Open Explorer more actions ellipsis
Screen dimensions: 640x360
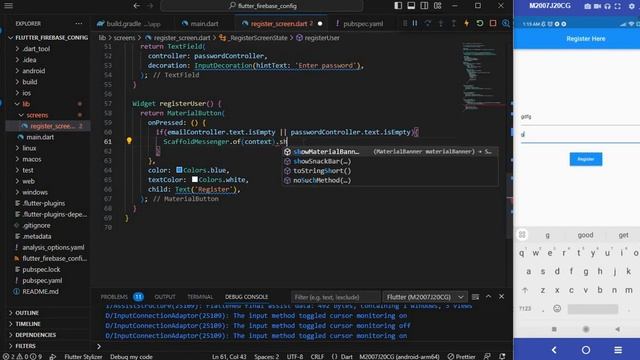tap(79, 24)
